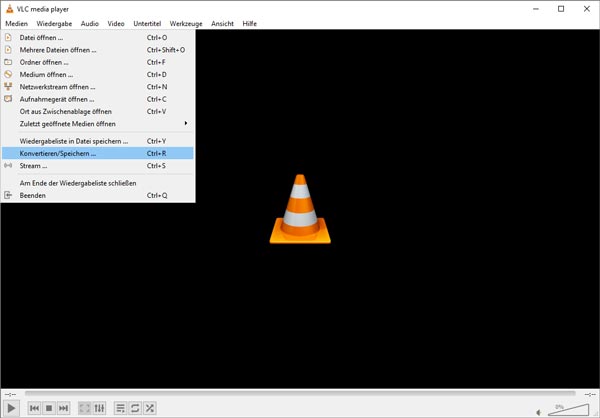Open the Hilfe menu
600x418 pixels.
click(249, 23)
